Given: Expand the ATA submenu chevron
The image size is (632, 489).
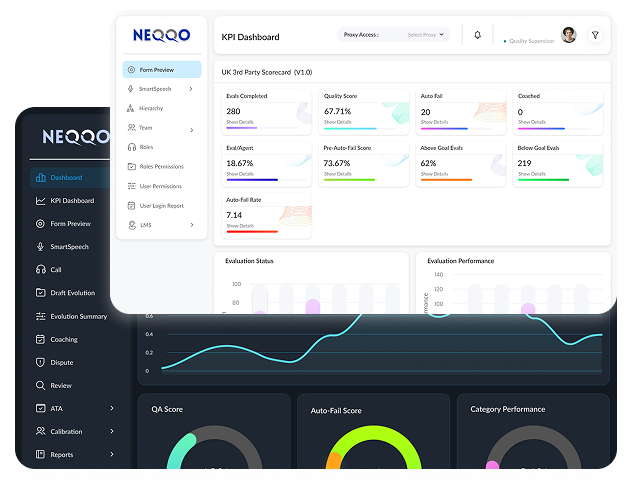Looking at the screenshot, I should pyautogui.click(x=112, y=408).
